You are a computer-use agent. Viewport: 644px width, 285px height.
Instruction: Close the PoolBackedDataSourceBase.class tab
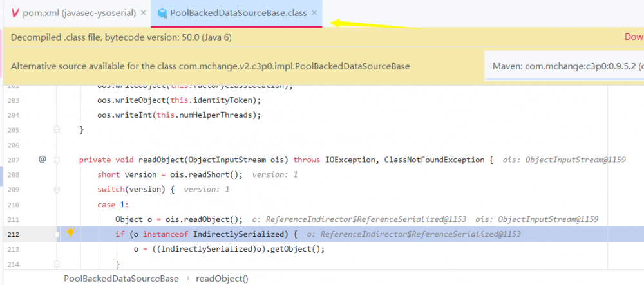click(x=314, y=13)
